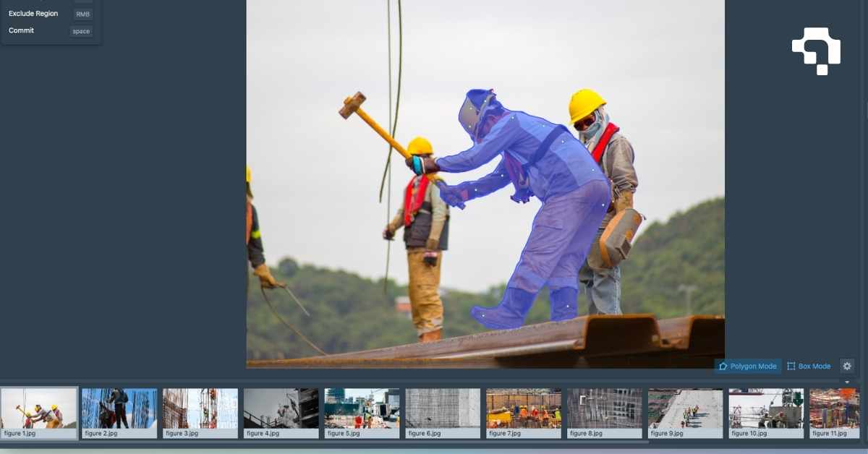Open settings gear beside Box Mode
Screen dimensions: 868x454
pos(847,367)
